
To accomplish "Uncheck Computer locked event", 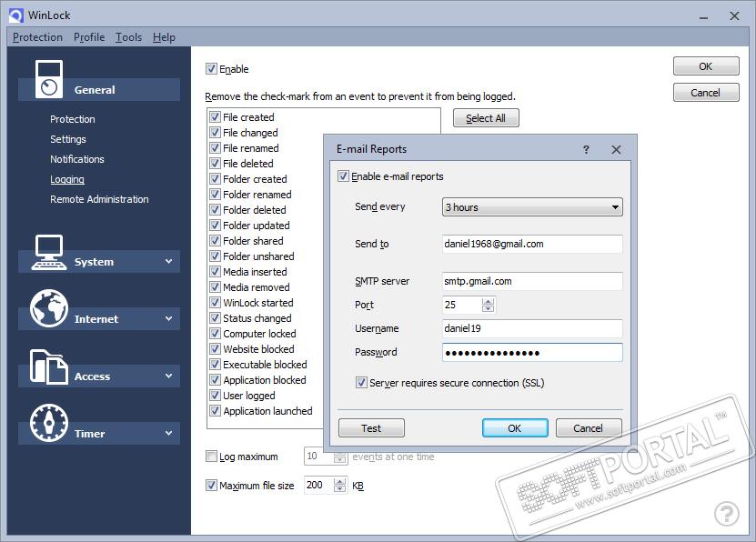I will point(215,334).
